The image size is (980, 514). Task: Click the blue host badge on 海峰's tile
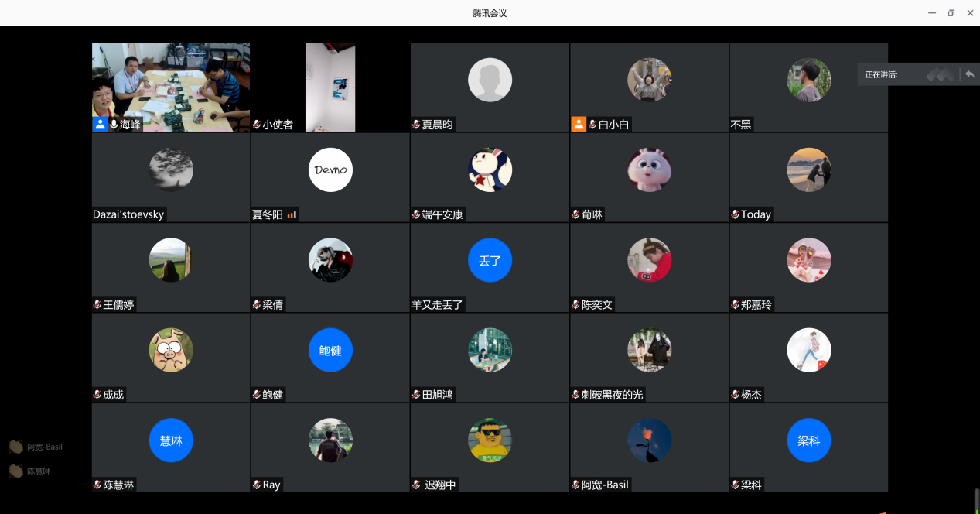(100, 125)
